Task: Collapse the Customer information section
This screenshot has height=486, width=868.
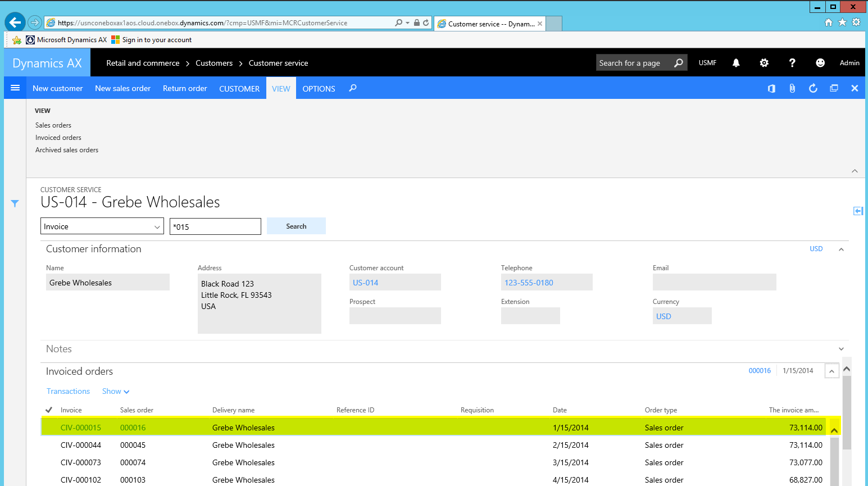Action: [x=841, y=249]
